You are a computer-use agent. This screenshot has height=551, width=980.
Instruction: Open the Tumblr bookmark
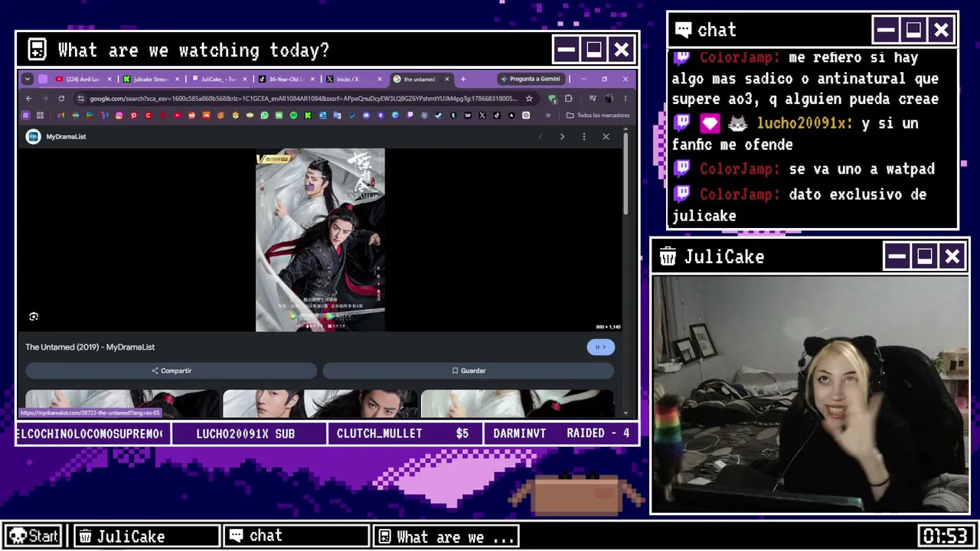pos(453,116)
